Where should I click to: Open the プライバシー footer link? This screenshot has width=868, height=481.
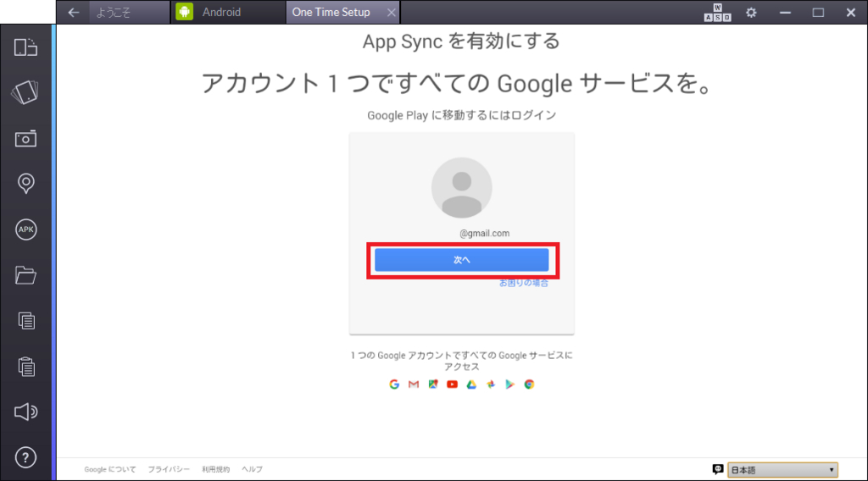tap(169, 469)
